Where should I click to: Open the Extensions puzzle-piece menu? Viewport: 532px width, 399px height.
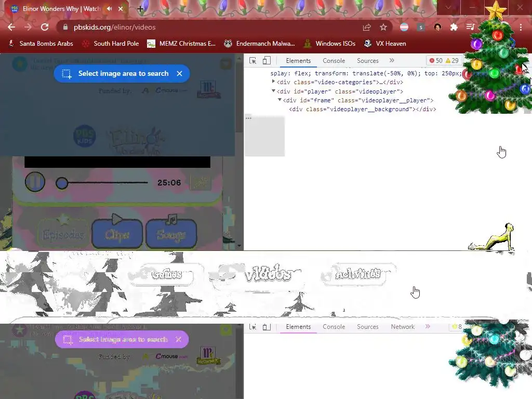454,27
